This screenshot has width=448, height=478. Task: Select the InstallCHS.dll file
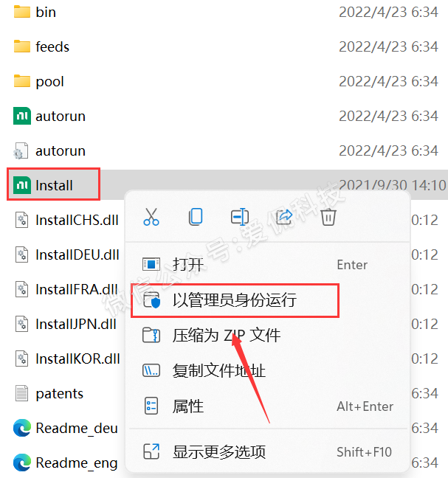coord(77,220)
